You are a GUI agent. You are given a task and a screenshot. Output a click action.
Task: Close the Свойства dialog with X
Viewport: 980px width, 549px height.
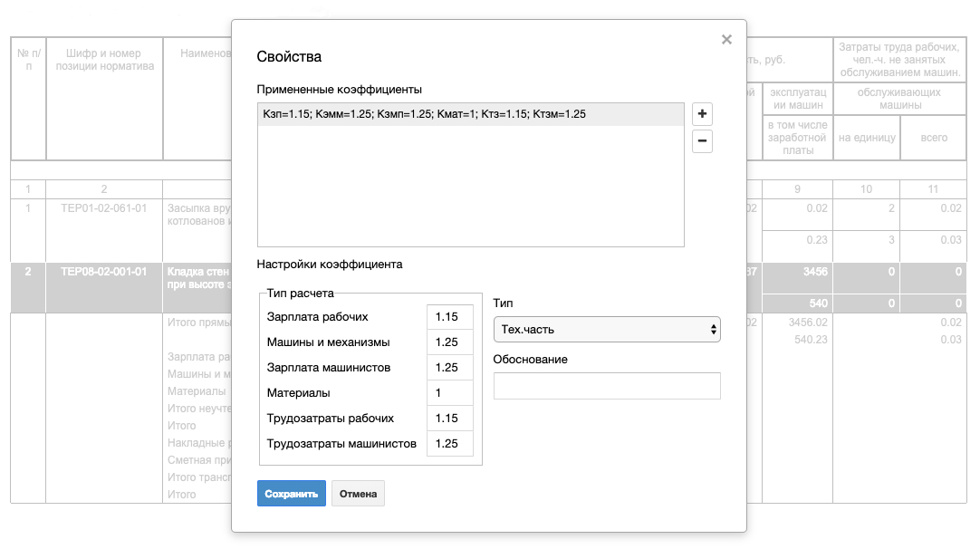click(726, 40)
